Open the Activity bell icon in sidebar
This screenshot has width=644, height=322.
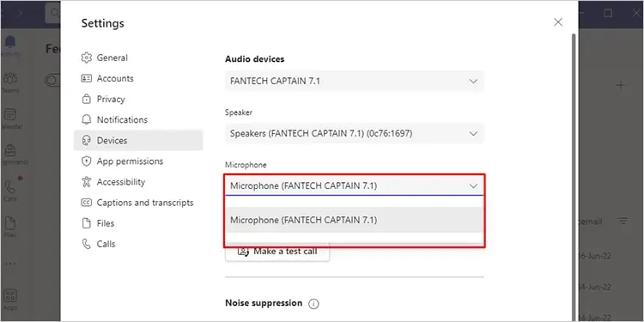[x=9, y=42]
